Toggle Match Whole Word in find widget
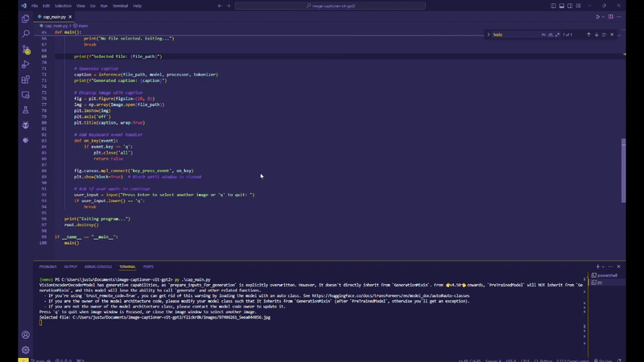This screenshot has height=362, width=644. click(550, 35)
